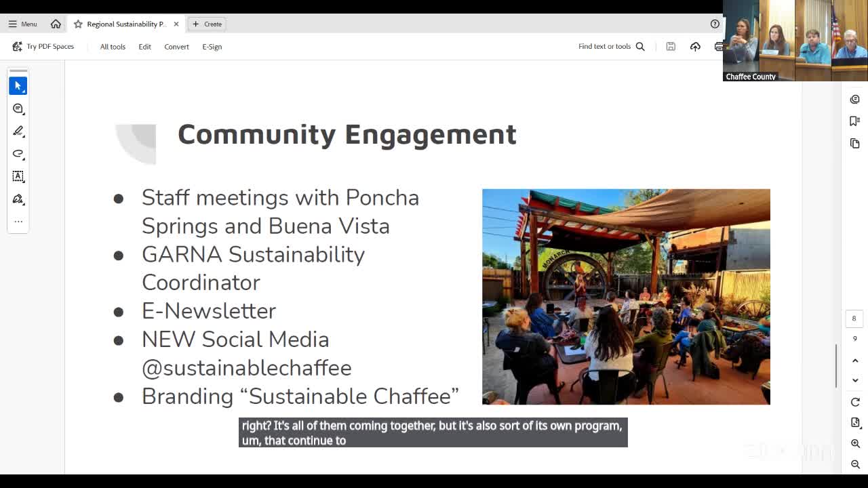Viewport: 868px width, 488px height.
Task: Open the hamburger Menu
Action: click(22, 24)
